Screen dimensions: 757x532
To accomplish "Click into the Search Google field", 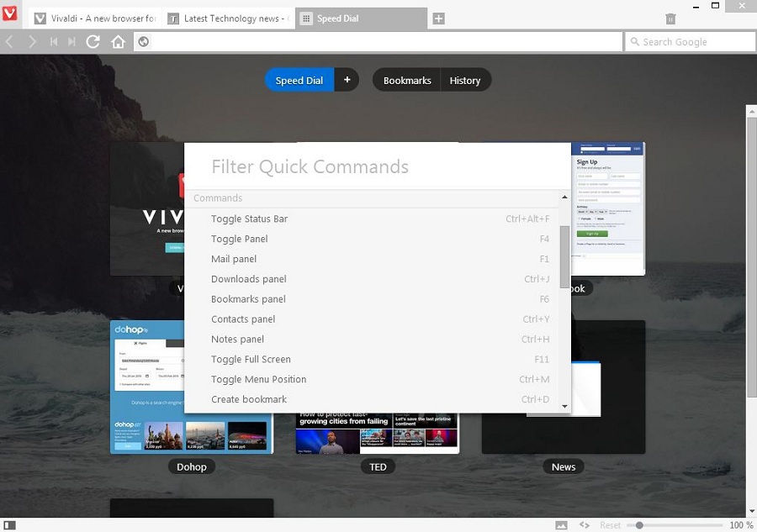I will pos(691,42).
